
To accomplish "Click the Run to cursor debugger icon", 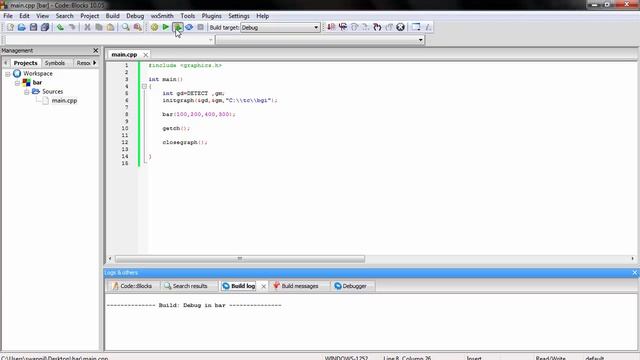I will pos(342,27).
